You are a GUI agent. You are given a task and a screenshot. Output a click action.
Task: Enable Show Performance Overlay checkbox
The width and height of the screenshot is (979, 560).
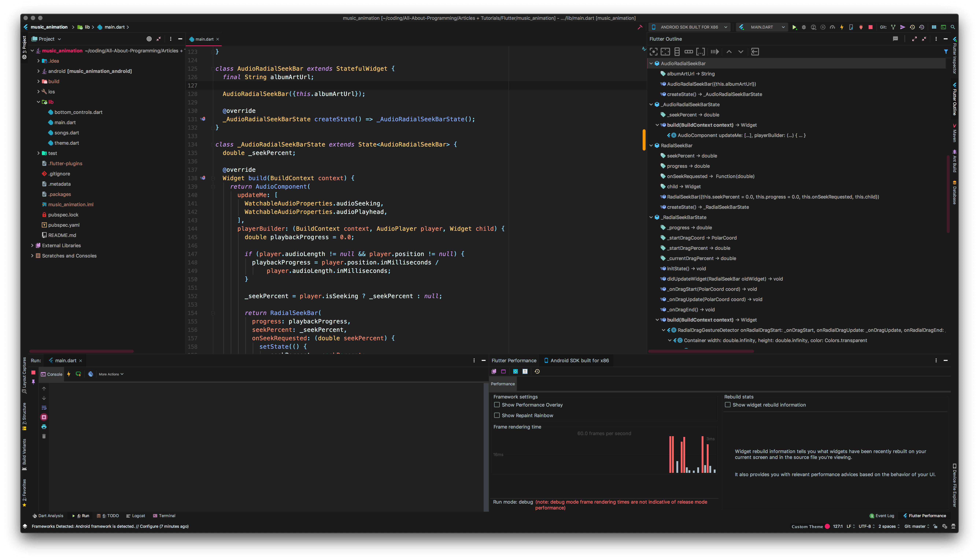pyautogui.click(x=497, y=405)
